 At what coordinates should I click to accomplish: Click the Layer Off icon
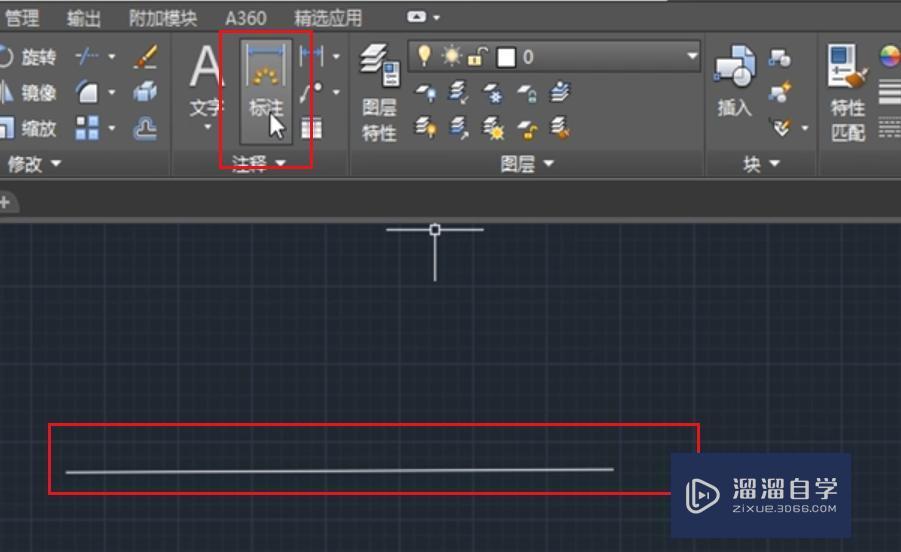click(425, 92)
